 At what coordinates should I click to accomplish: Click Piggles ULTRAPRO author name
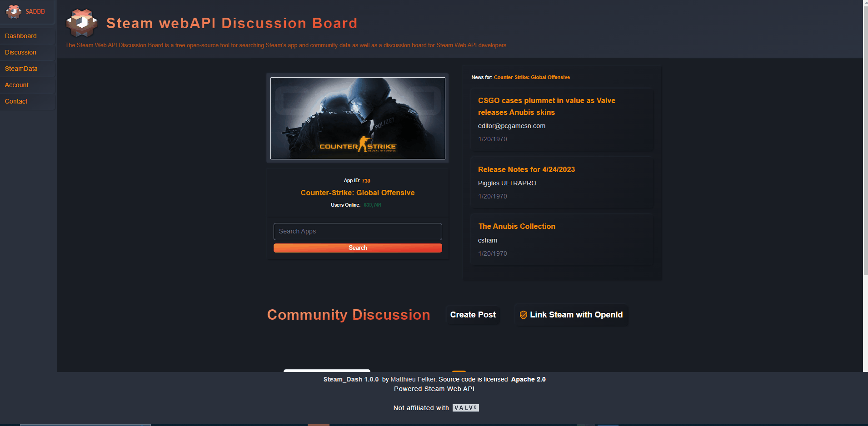(x=507, y=183)
